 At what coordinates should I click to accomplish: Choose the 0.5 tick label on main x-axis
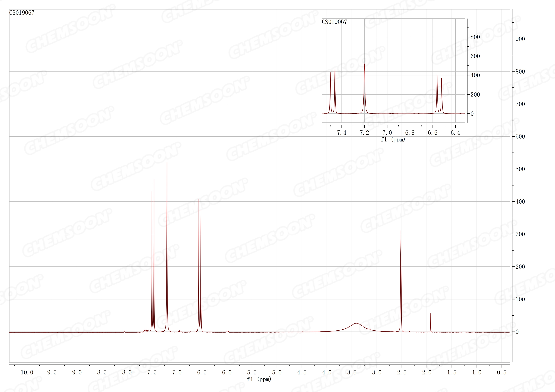pos(502,372)
